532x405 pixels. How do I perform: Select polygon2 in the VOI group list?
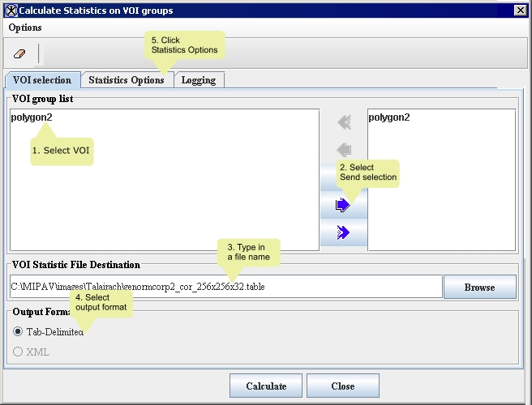click(x=32, y=117)
